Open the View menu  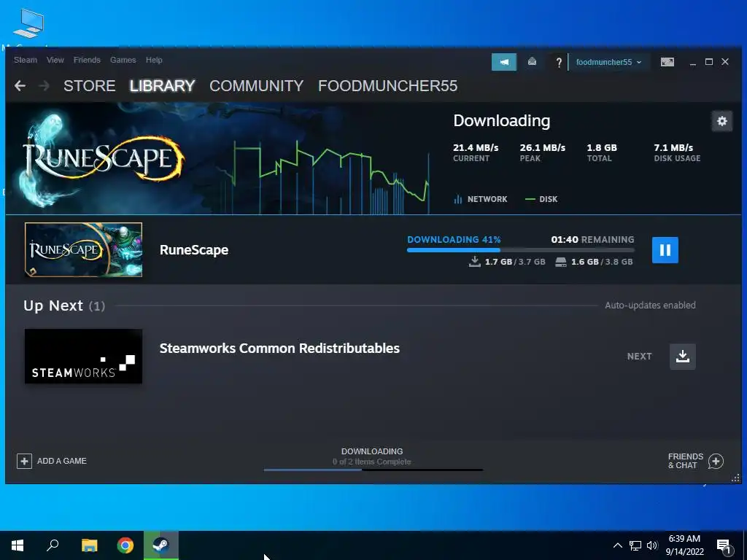[x=55, y=60]
